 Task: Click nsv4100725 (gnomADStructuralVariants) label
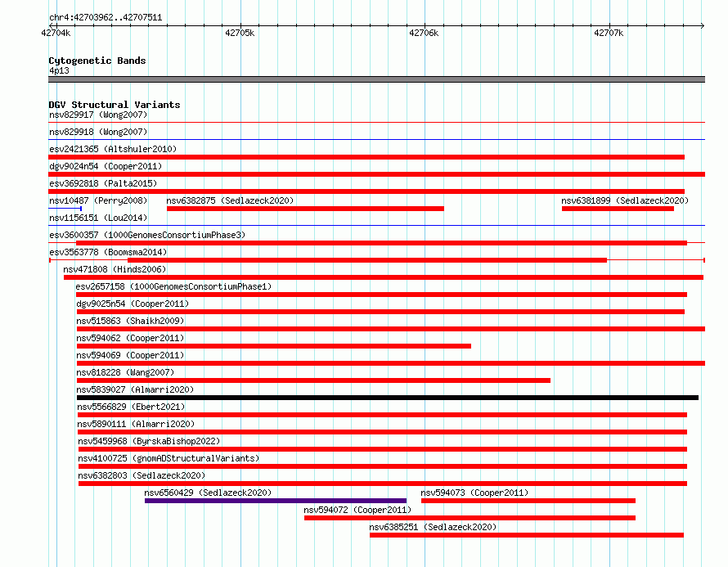pyautogui.click(x=169, y=458)
